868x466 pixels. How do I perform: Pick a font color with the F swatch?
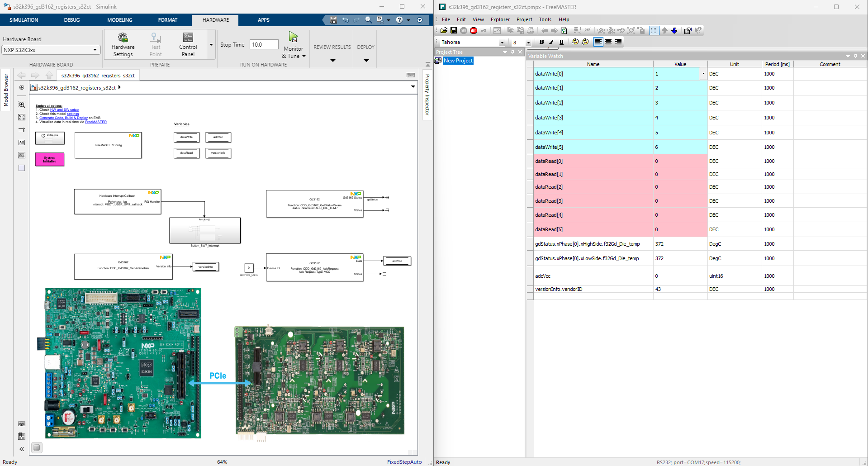tap(575, 42)
